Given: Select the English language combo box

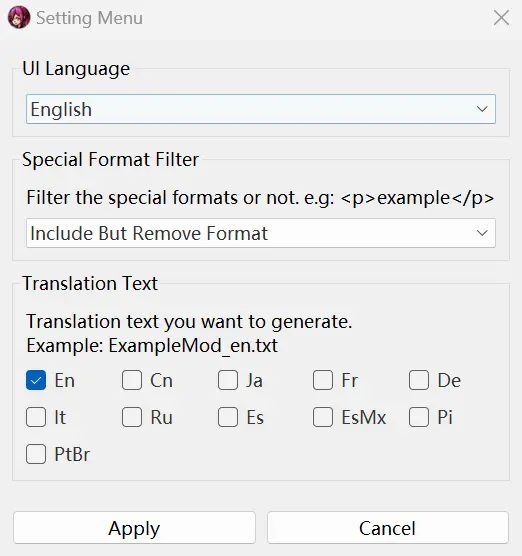Looking at the screenshot, I should 261,109.
